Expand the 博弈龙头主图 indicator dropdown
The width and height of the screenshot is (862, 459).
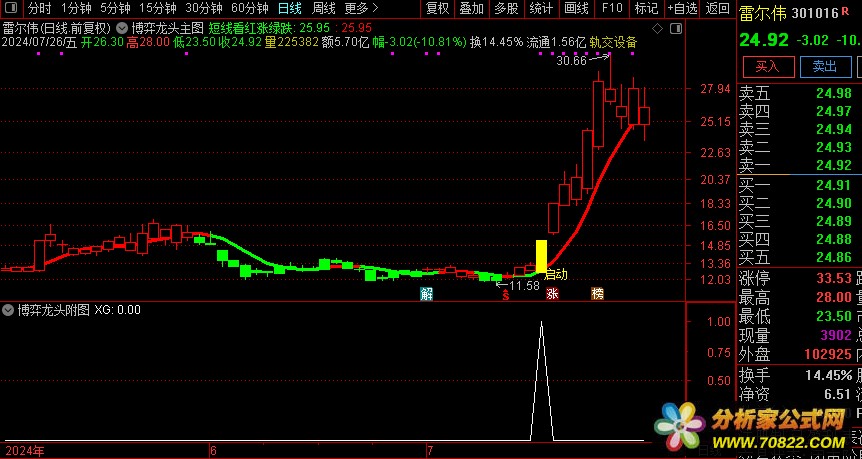tap(121, 27)
